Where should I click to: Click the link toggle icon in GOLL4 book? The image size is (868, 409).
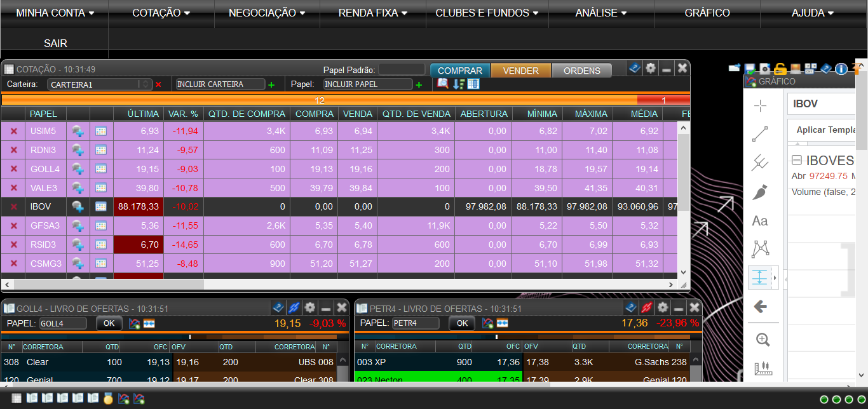click(x=293, y=307)
